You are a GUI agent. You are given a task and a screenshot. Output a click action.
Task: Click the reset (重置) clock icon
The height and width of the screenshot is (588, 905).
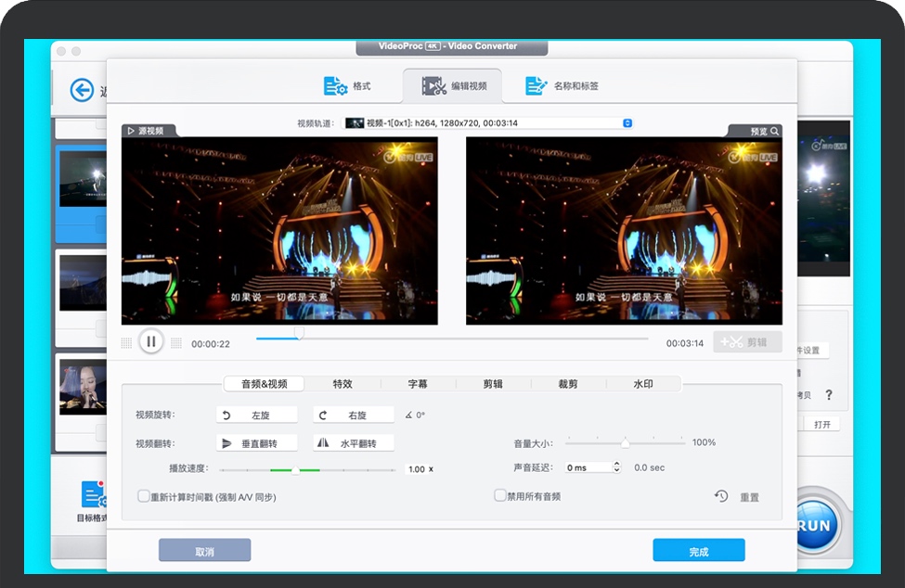[x=721, y=497]
